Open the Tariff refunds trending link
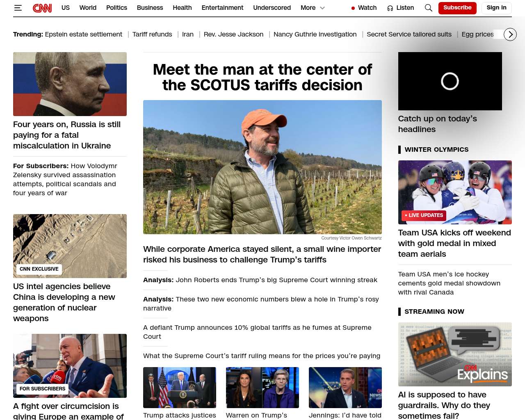525x420 pixels. 152,34
